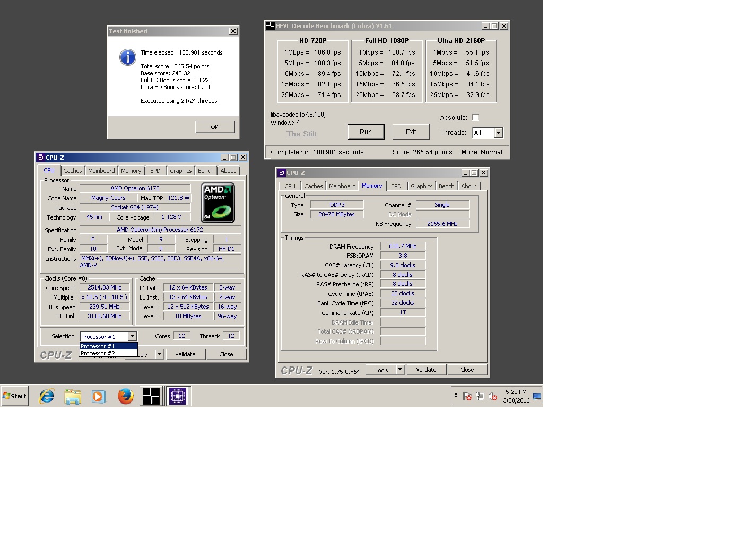Open Action Center flag tray icon
747x560 pixels.
467,396
